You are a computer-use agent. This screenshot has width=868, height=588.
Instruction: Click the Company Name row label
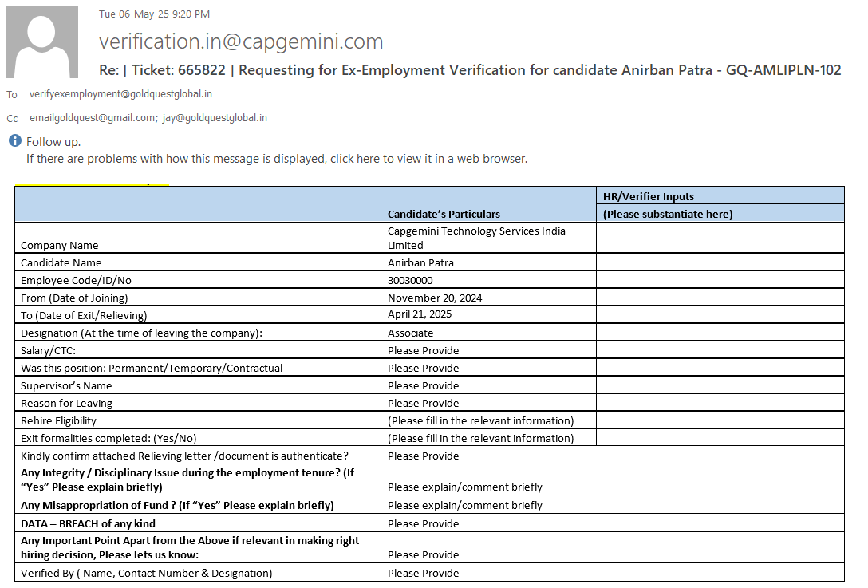tap(59, 245)
